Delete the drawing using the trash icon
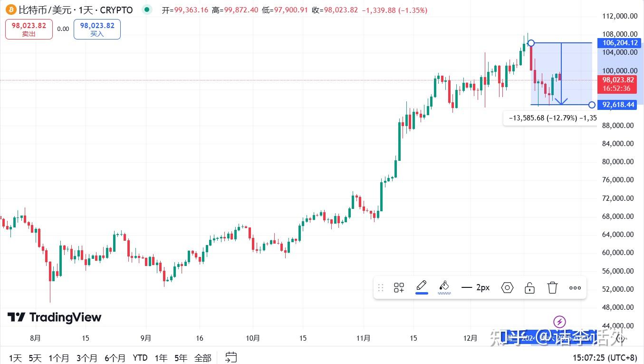This screenshot has height=364, width=644. point(552,287)
